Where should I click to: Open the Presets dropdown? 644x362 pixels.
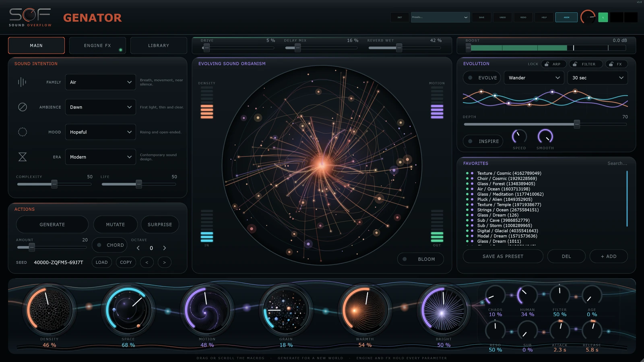coord(440,17)
